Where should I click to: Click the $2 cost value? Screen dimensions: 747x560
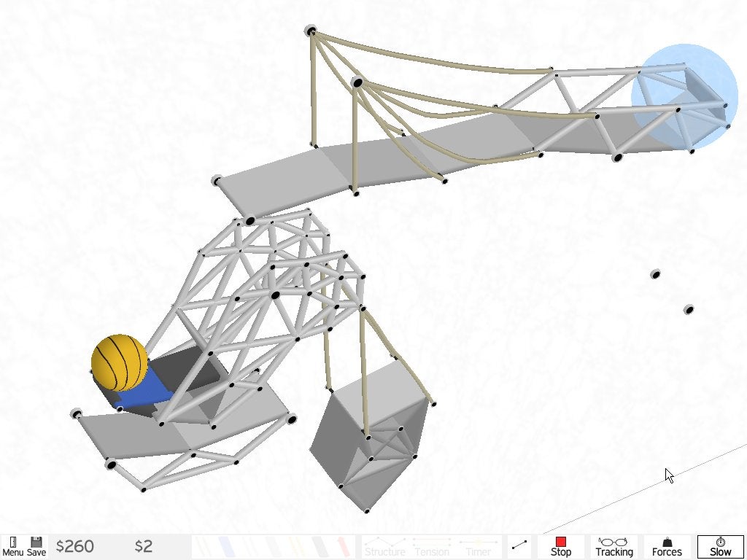(x=144, y=546)
